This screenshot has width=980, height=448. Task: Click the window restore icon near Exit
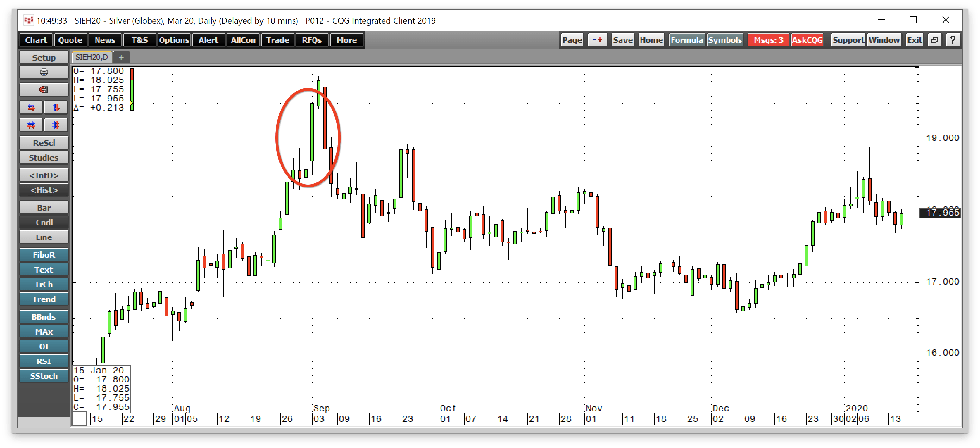[x=934, y=39]
